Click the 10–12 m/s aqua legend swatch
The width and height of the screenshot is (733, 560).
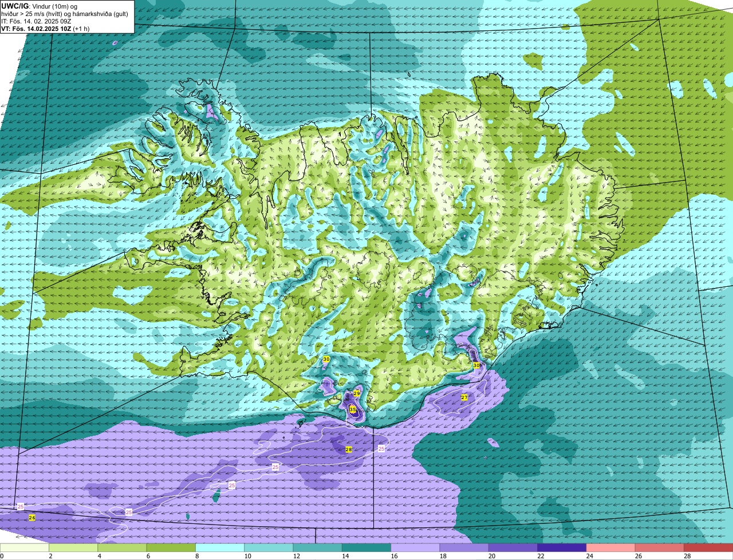click(x=269, y=547)
